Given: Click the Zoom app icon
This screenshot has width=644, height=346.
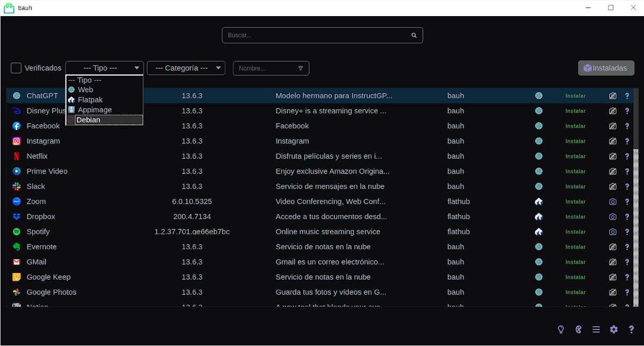Looking at the screenshot, I should [17, 201].
